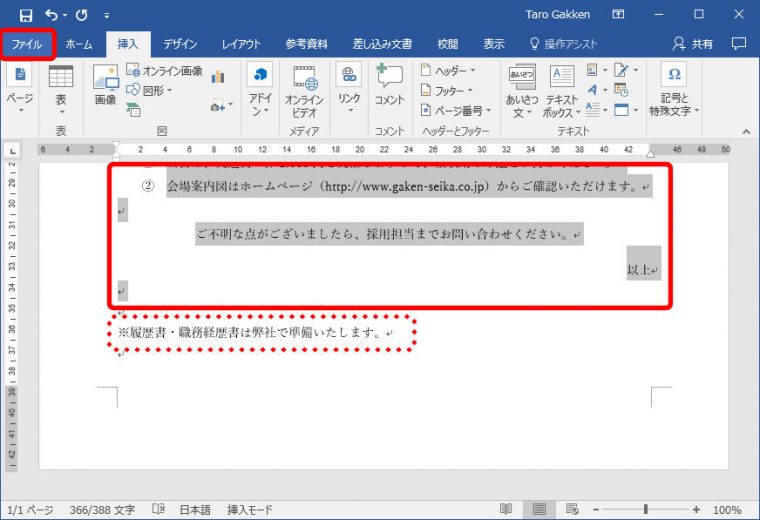Click オンラインビデオ (Online Video)

coord(304,92)
